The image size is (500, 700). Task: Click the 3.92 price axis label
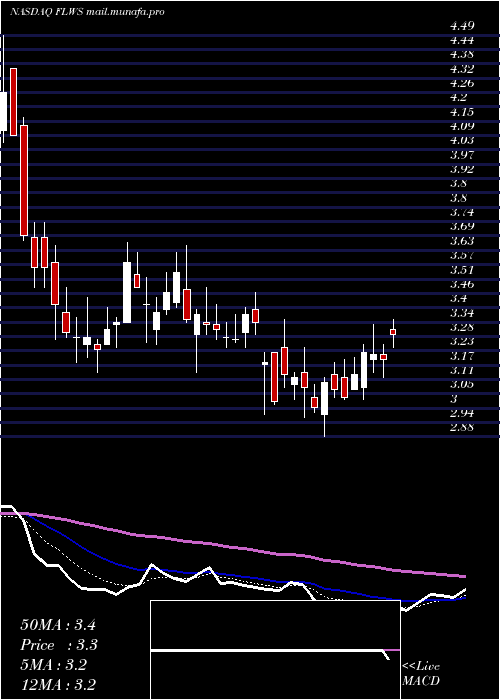click(x=462, y=169)
